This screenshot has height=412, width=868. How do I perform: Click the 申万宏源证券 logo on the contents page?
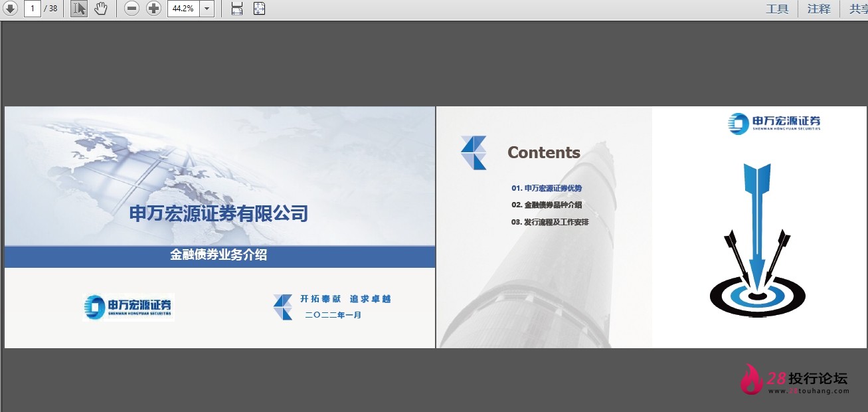(x=774, y=123)
